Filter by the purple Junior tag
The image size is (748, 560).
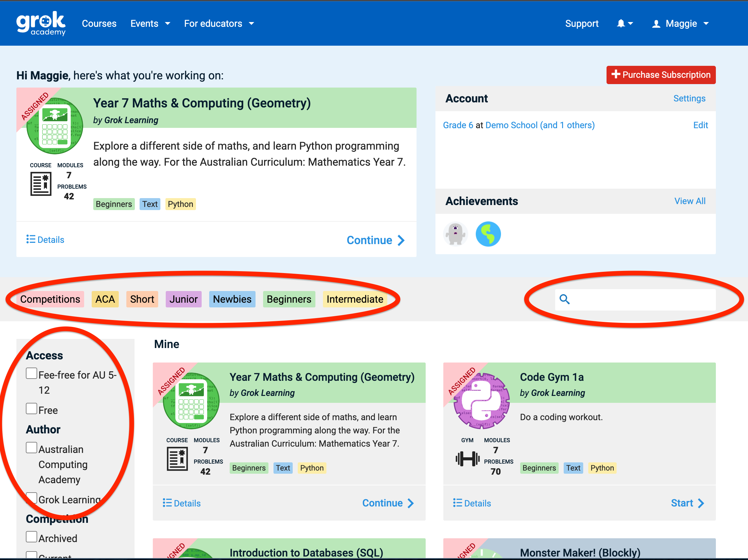point(183,299)
